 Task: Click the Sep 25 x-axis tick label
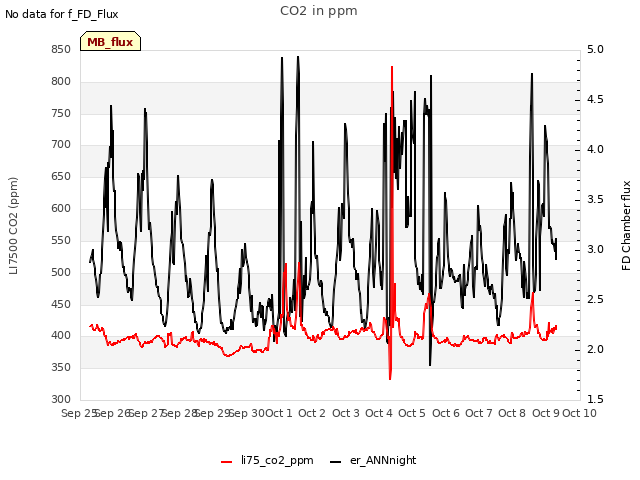[x=79, y=413]
